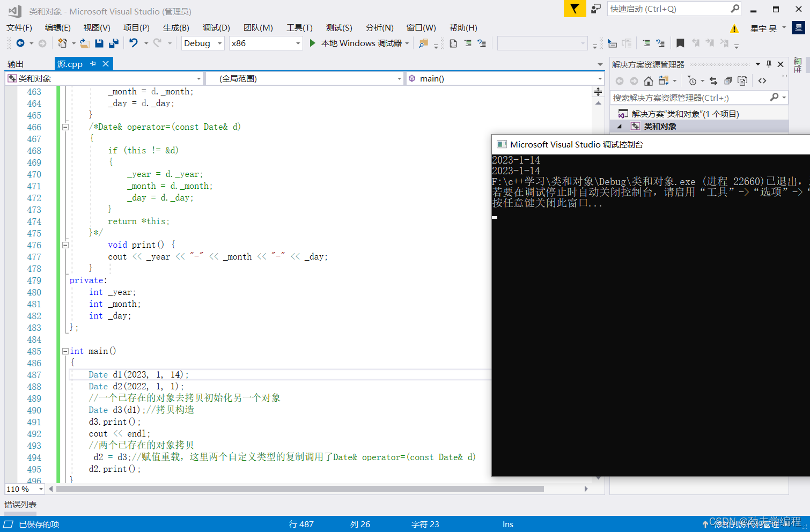The height and width of the screenshot is (532, 810).
Task: Close the Solution Explorer panel
Action: [x=780, y=64]
